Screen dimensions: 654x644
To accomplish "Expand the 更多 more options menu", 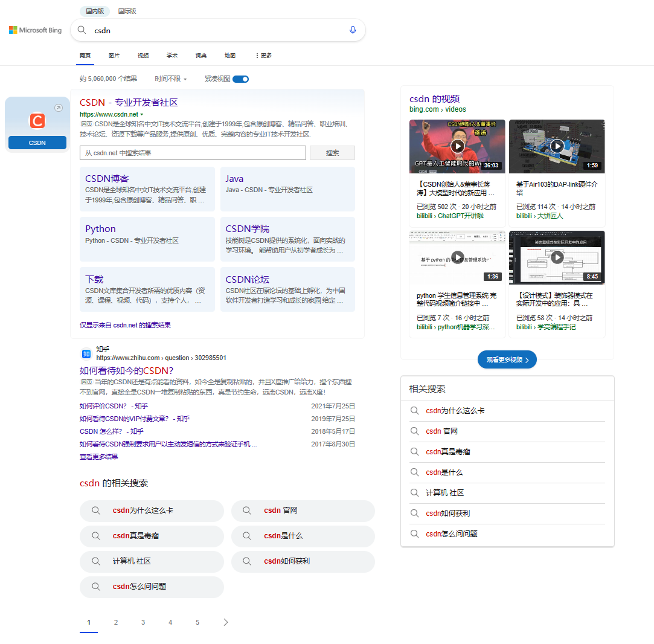I will pos(263,55).
